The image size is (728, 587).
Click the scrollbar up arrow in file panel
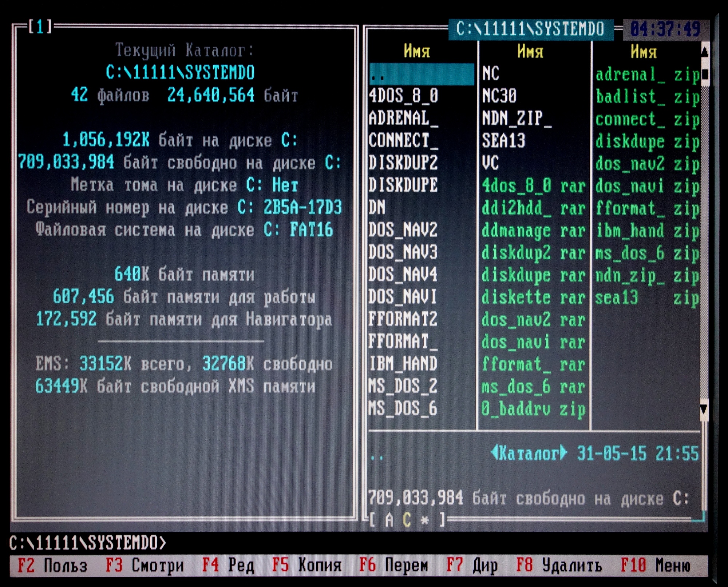(x=704, y=52)
